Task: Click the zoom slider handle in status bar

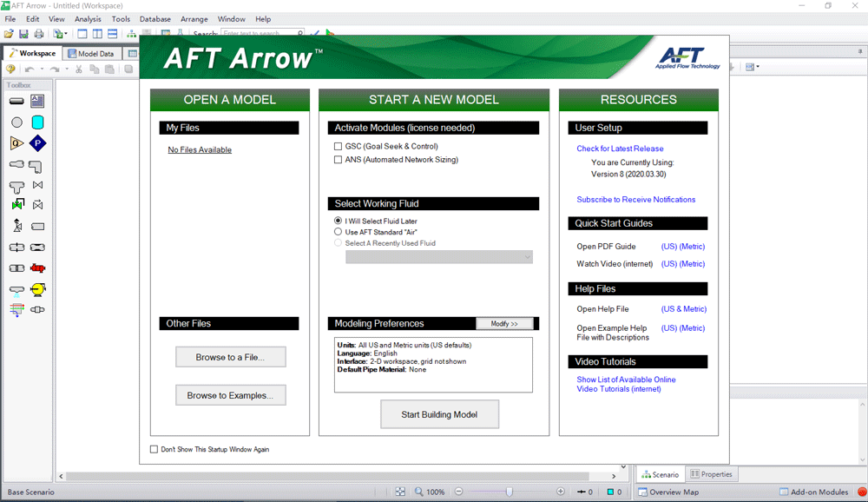Action: [509, 492]
